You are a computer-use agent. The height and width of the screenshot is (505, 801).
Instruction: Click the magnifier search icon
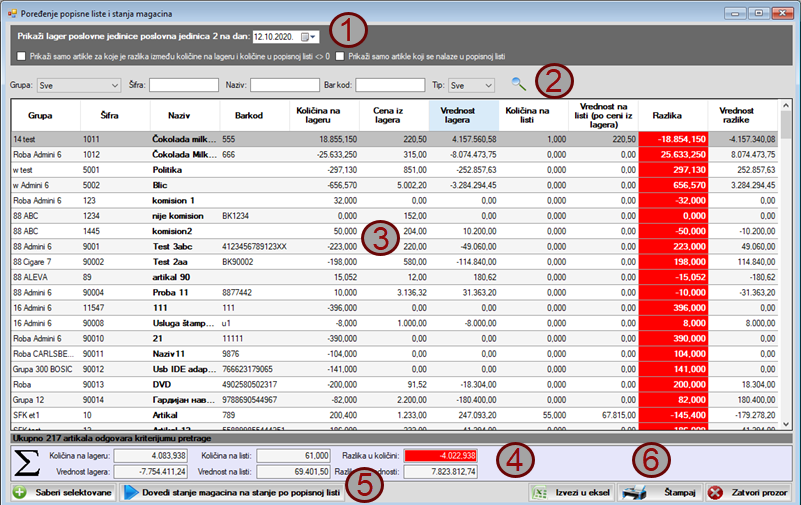click(x=519, y=84)
